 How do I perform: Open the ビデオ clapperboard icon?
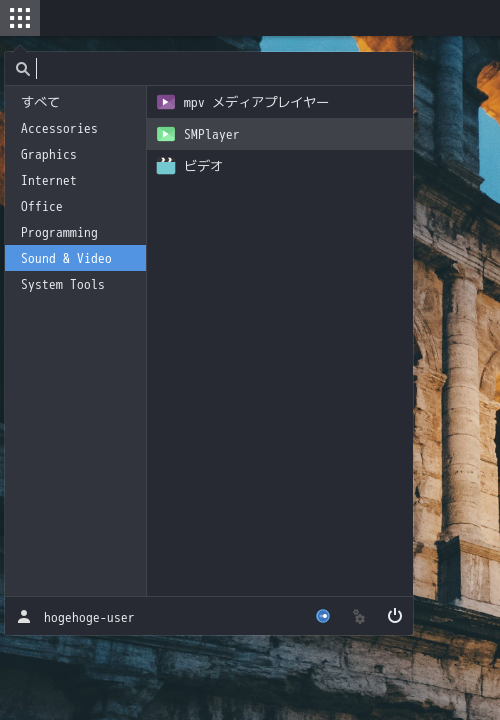tap(166, 166)
